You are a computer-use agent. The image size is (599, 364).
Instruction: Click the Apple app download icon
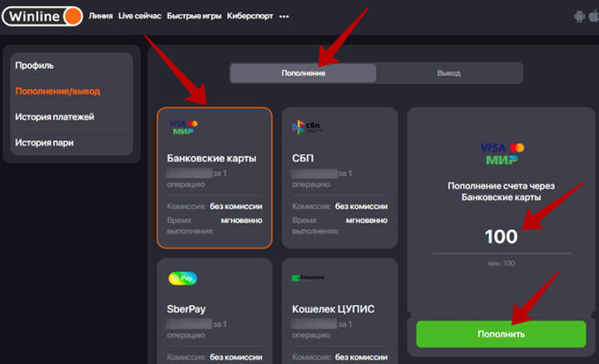click(596, 16)
